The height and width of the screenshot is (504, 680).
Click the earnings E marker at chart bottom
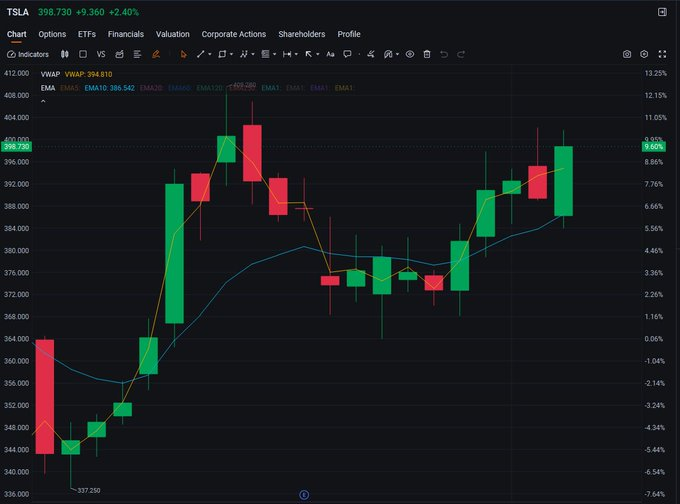[304, 494]
